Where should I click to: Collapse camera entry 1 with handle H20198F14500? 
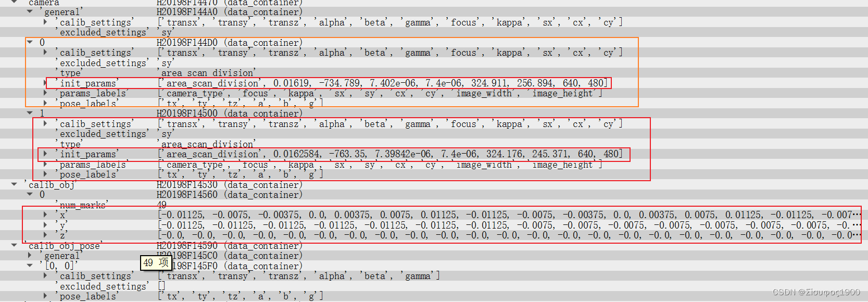point(30,113)
